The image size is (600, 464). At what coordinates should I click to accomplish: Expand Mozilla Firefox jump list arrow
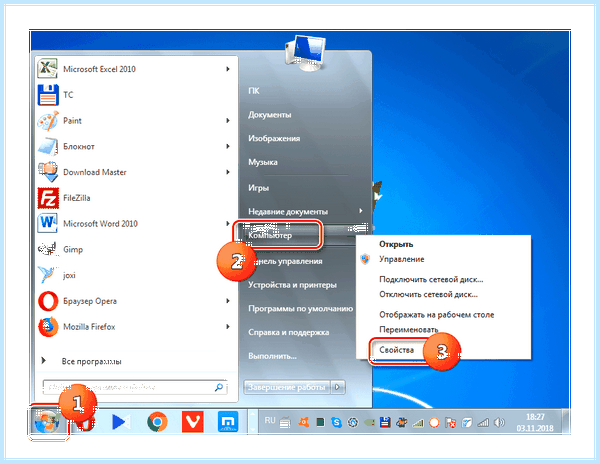(x=228, y=327)
